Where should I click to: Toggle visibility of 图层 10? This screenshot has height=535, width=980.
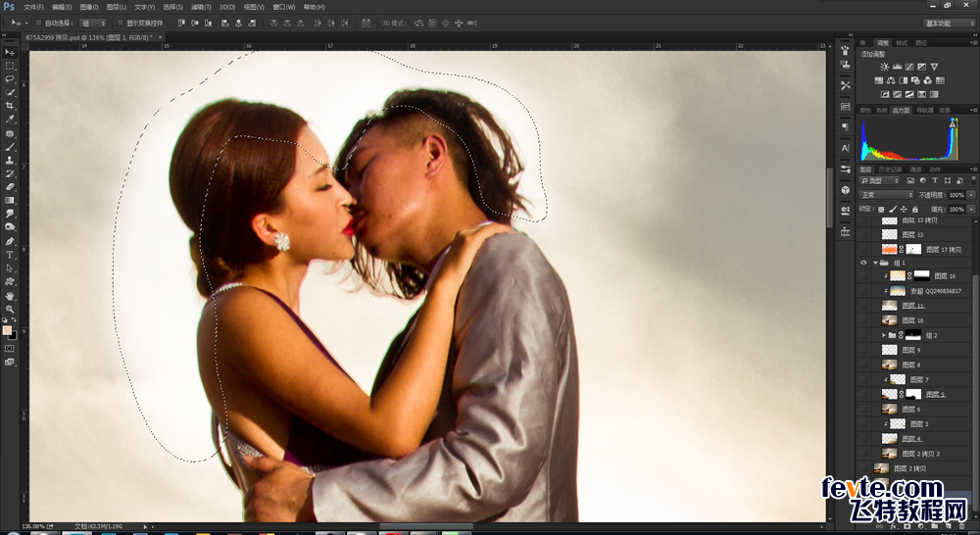pyautogui.click(x=863, y=320)
